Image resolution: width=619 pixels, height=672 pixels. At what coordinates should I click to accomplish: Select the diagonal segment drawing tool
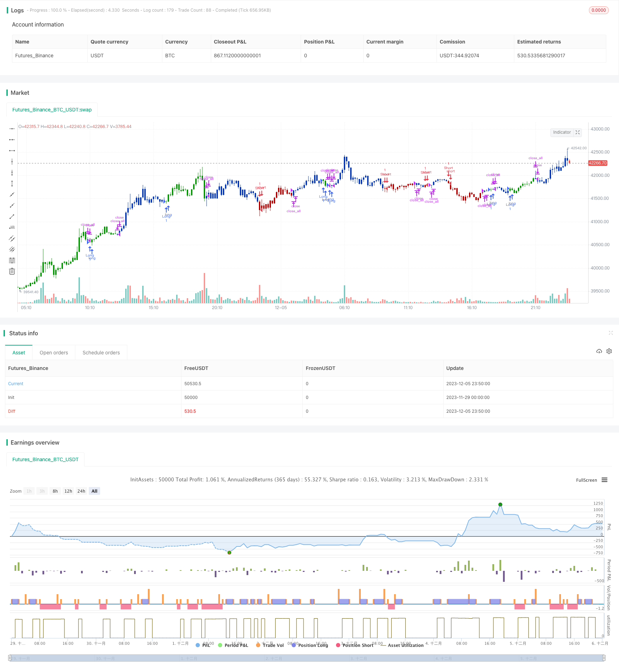coord(12,216)
